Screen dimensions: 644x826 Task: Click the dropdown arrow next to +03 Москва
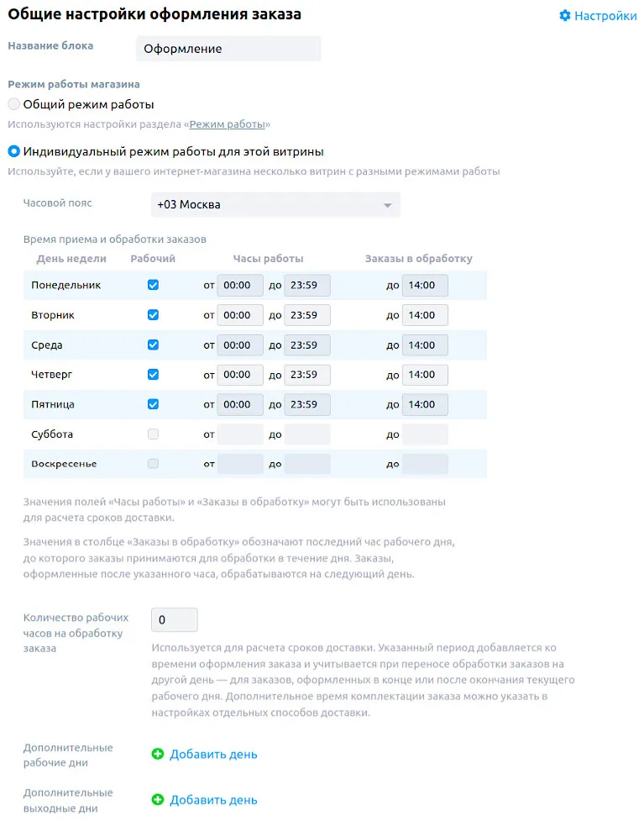pyautogui.click(x=387, y=205)
